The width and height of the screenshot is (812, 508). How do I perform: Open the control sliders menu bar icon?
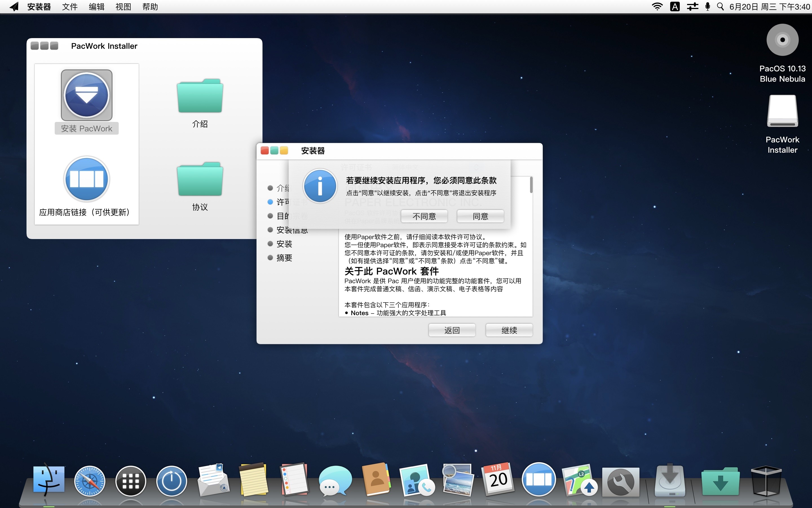(692, 7)
